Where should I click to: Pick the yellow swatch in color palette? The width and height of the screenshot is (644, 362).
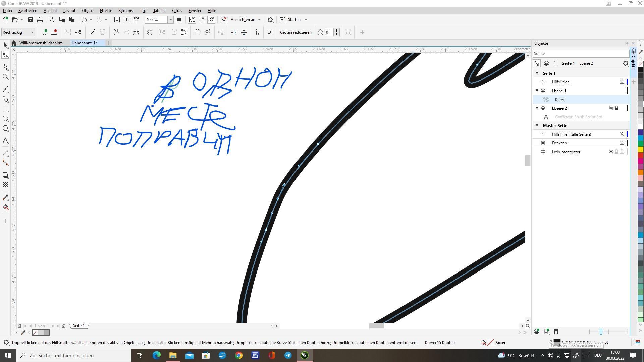point(640,149)
